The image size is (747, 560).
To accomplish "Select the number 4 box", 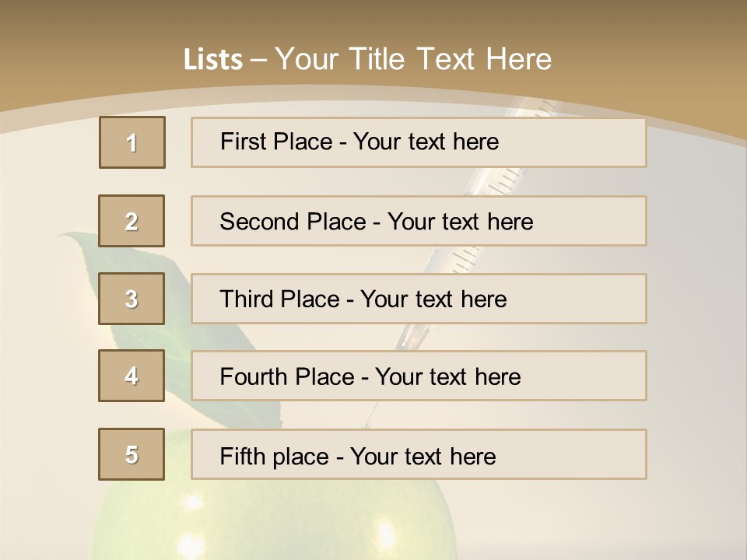I will (132, 376).
